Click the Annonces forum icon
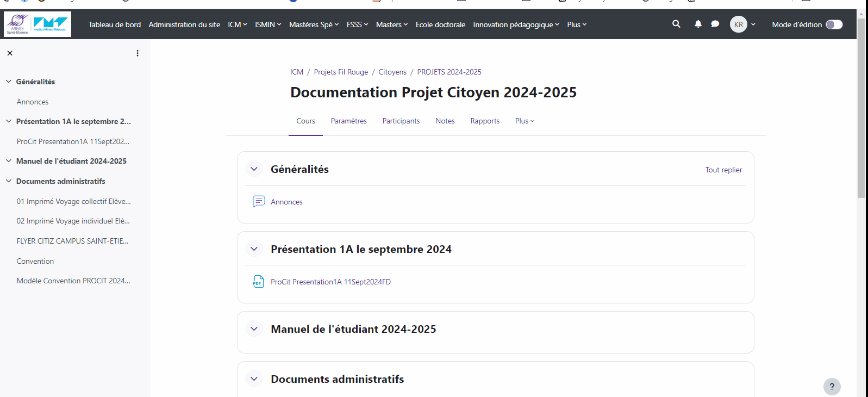 point(259,202)
